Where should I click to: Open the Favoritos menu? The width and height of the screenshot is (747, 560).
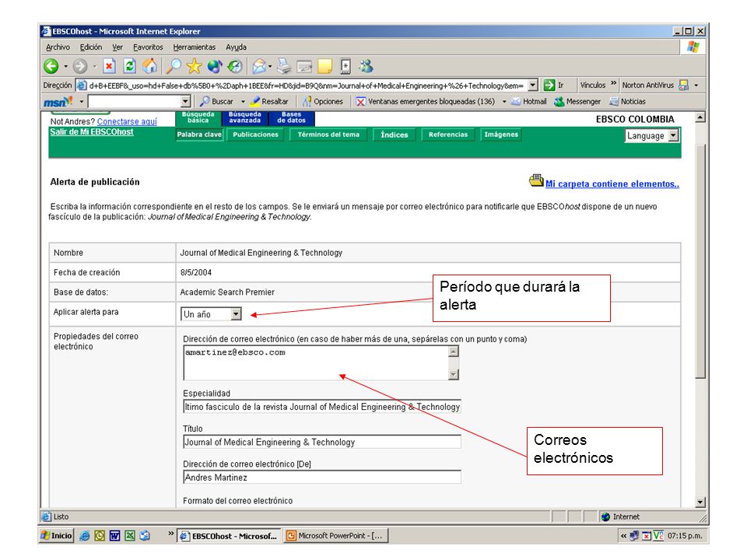[148, 47]
